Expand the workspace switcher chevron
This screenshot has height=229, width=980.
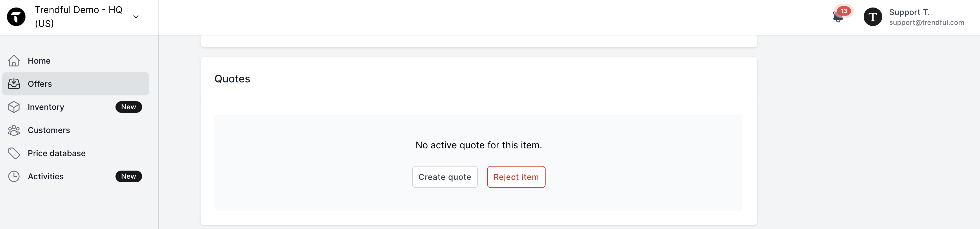(x=136, y=17)
